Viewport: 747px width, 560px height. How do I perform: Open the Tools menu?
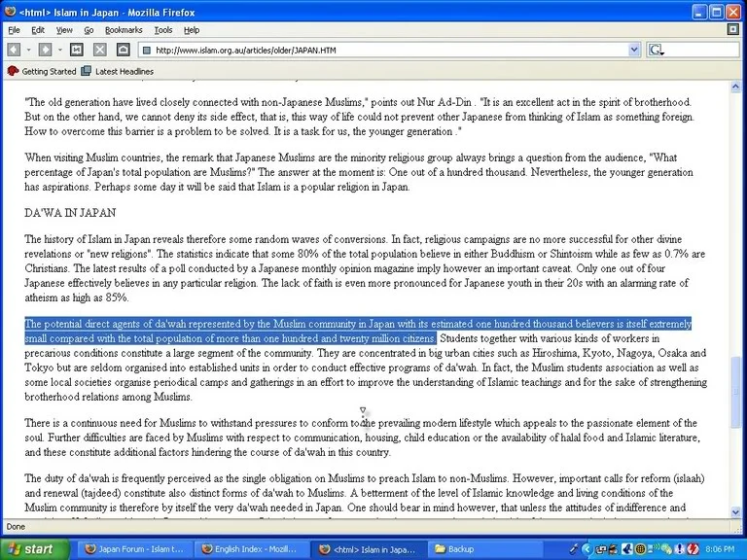163,30
